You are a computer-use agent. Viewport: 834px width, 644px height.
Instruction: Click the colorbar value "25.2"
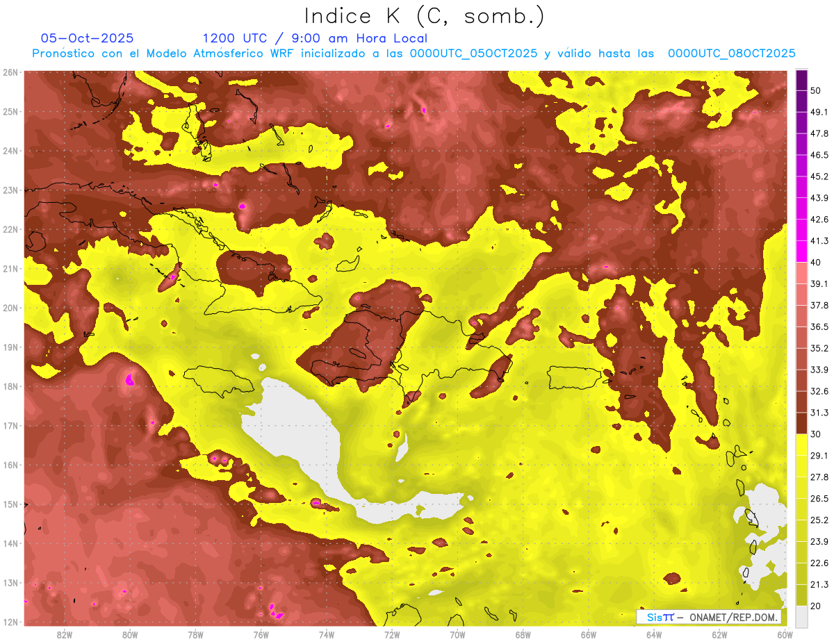[819, 520]
